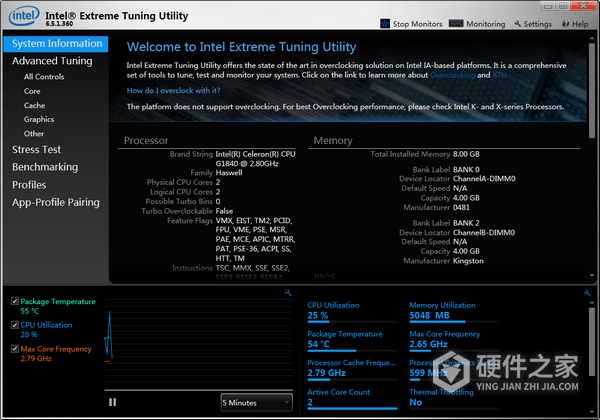This screenshot has height=420, width=600.
Task: Click the BANK 2 label value
Action: [x=466, y=223]
